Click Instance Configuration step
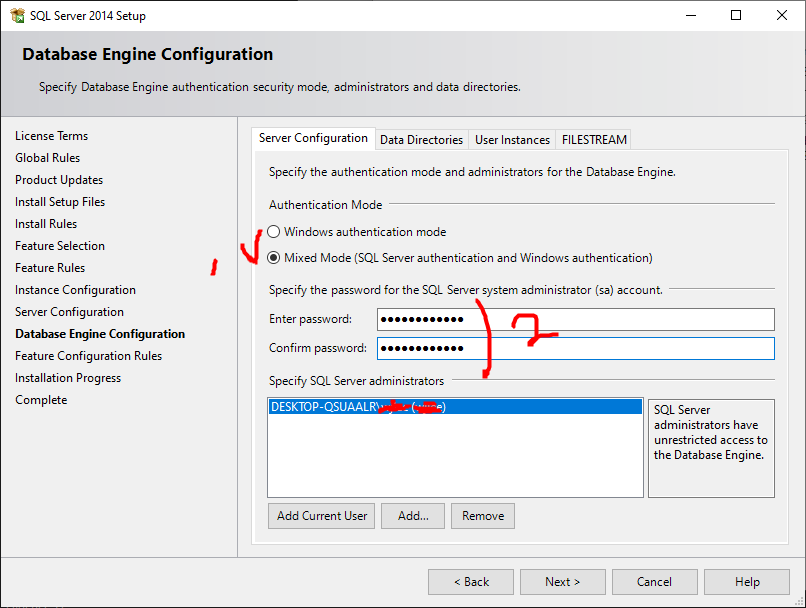 click(x=75, y=290)
